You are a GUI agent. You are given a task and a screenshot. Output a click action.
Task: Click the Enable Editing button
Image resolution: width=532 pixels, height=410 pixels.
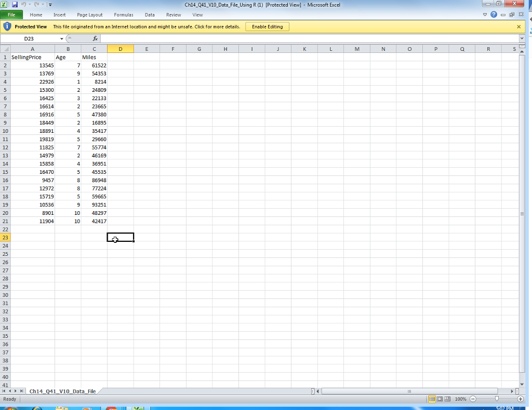(267, 26)
